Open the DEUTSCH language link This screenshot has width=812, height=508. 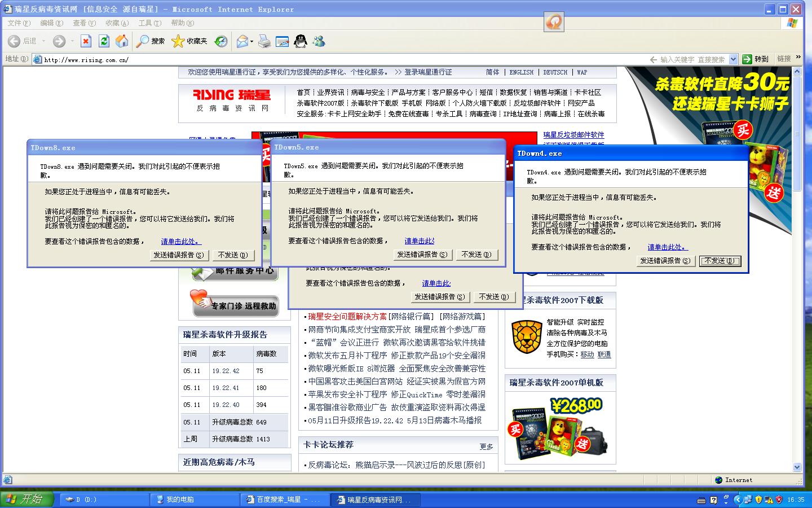pos(555,72)
